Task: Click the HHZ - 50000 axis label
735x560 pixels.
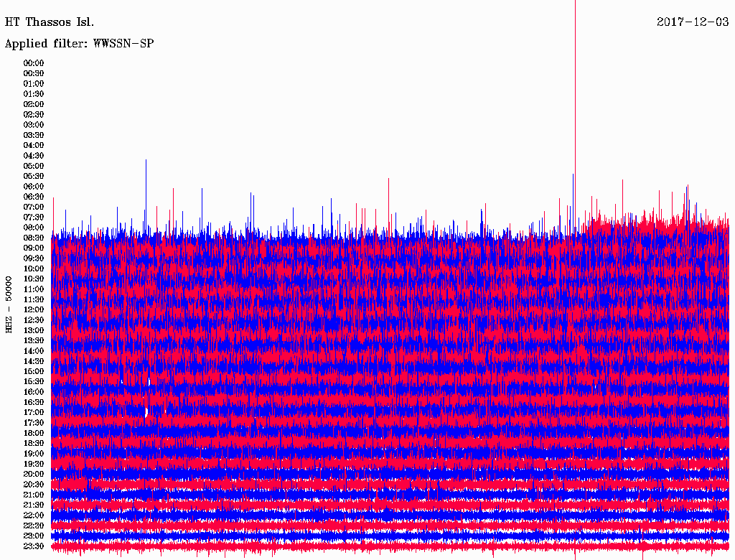Action: (9, 304)
